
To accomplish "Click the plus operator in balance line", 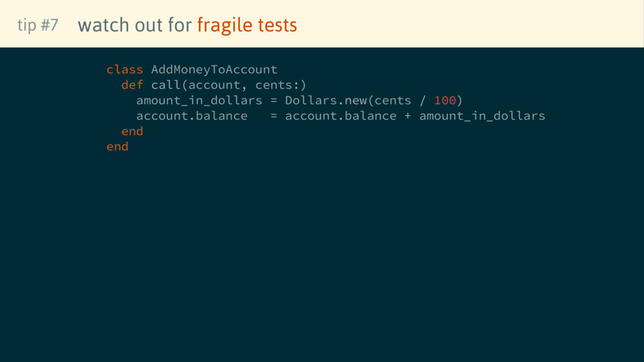I will pyautogui.click(x=408, y=116).
